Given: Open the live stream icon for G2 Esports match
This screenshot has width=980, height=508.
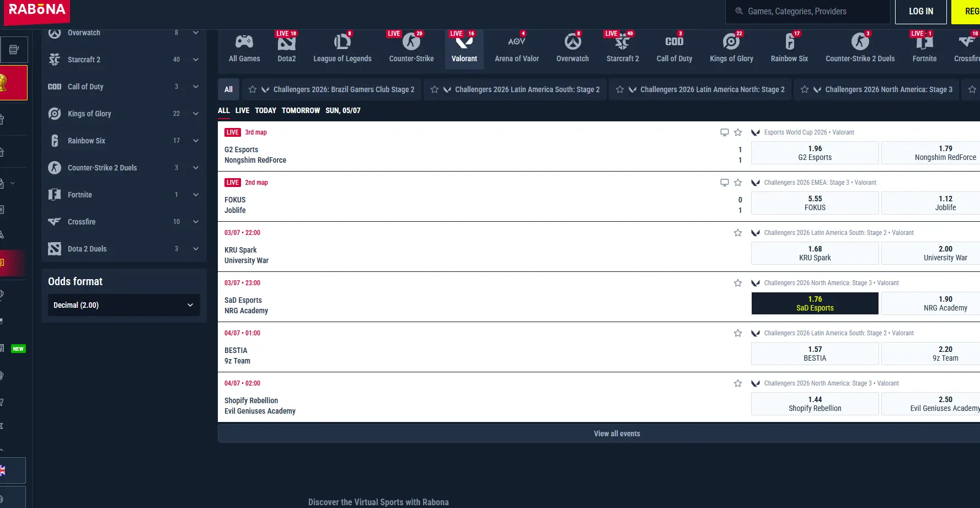Looking at the screenshot, I should point(725,132).
